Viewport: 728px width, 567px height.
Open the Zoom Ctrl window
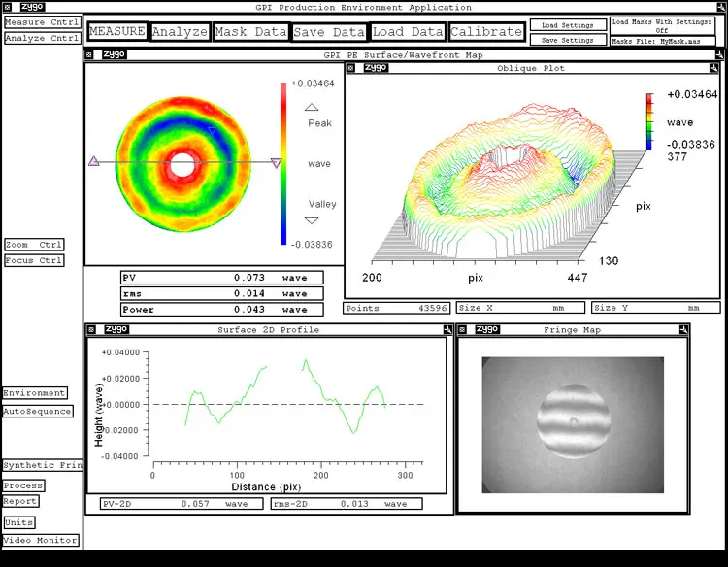coord(34,245)
